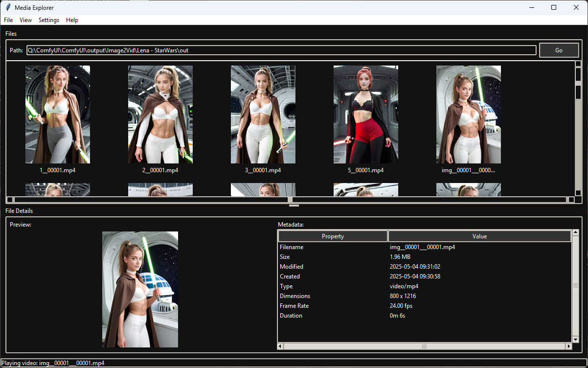This screenshot has width=588, height=368.
Task: Open the View menu
Action: (x=25, y=20)
